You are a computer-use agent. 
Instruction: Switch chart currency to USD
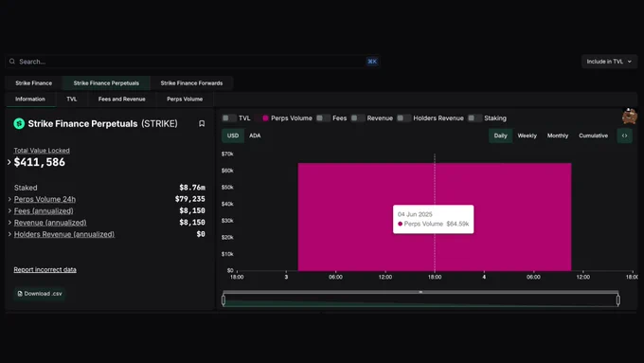(x=233, y=136)
